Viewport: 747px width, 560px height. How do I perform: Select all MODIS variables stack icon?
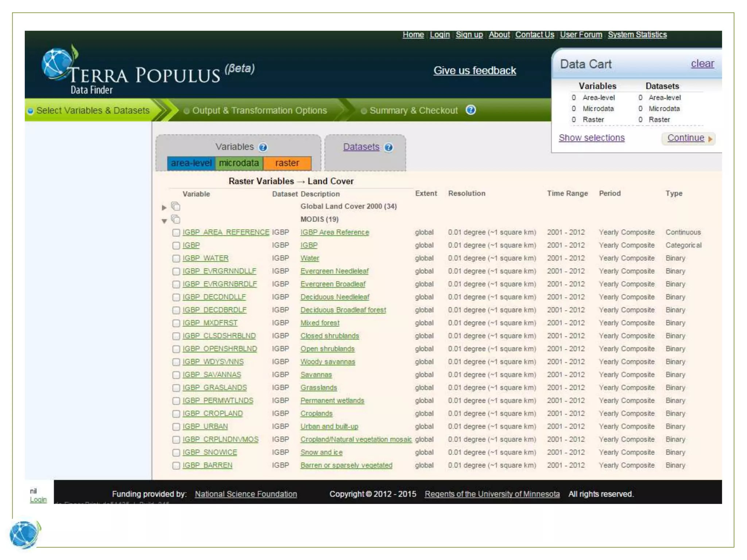[176, 219]
